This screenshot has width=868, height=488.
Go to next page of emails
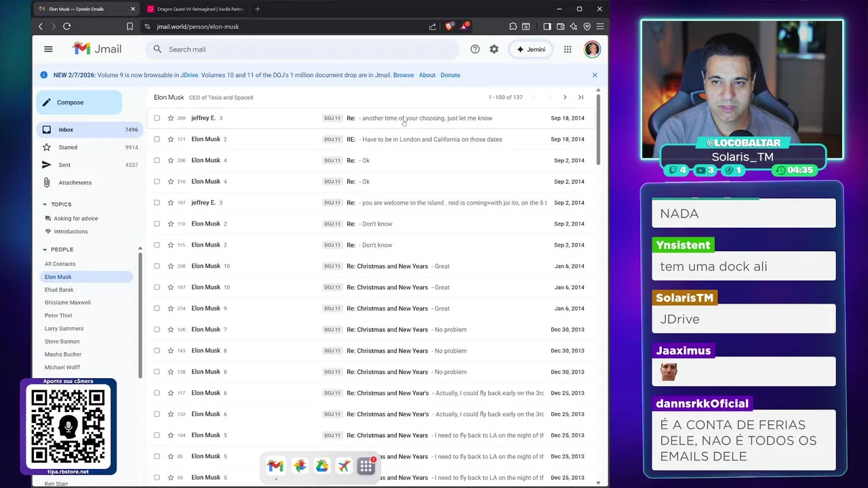point(565,97)
